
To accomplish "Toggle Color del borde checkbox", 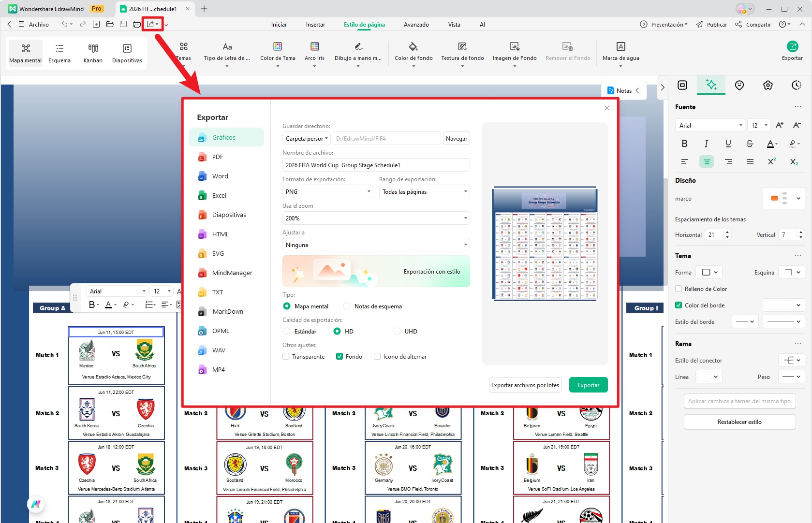I will pyautogui.click(x=679, y=305).
